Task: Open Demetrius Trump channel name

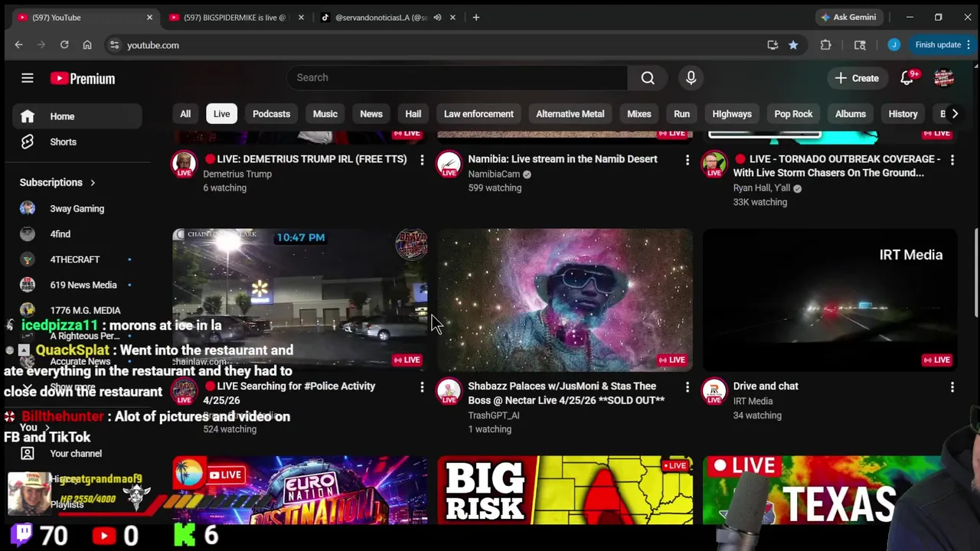Action: 237,174
